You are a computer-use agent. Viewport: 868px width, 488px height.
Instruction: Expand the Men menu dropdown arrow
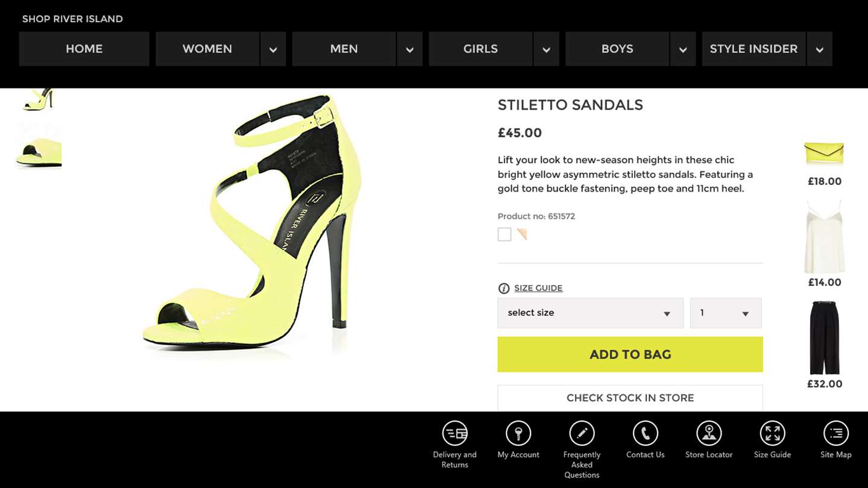(x=410, y=49)
